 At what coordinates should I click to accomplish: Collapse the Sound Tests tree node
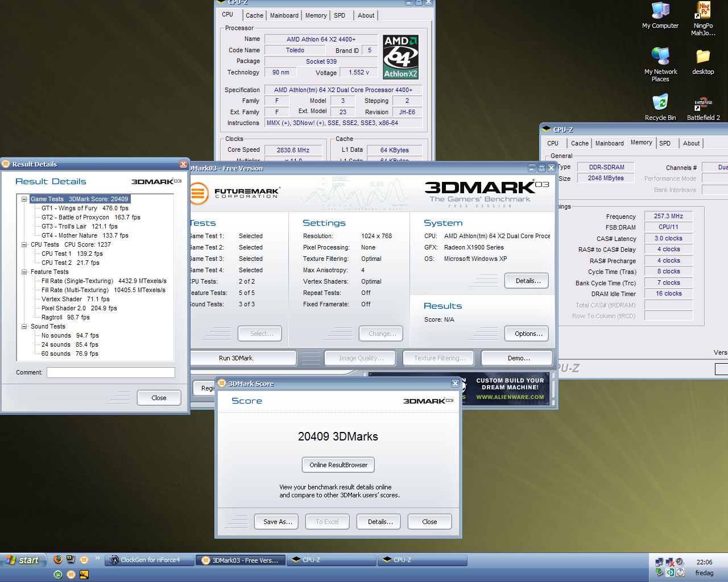pos(24,326)
